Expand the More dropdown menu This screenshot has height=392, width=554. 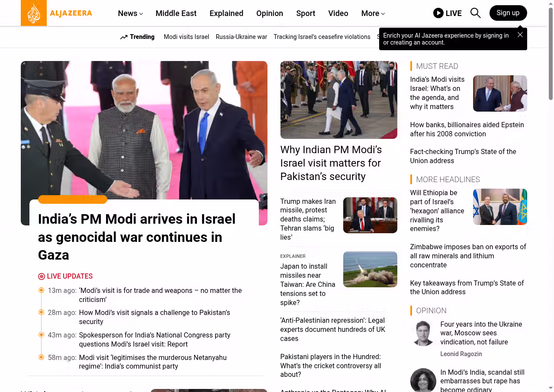point(373,13)
